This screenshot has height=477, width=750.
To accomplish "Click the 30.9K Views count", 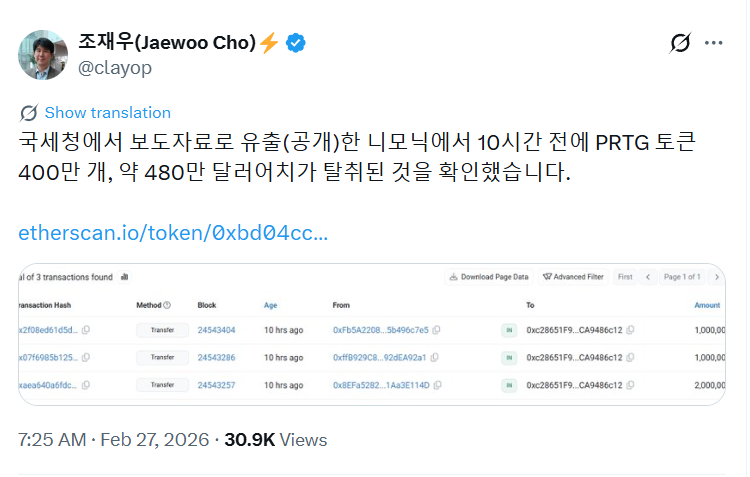I will [x=275, y=440].
